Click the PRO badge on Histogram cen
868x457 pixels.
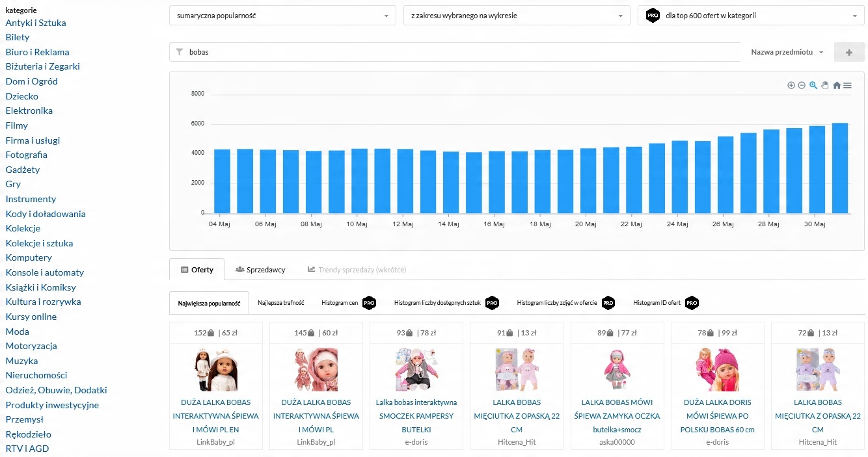tap(369, 303)
